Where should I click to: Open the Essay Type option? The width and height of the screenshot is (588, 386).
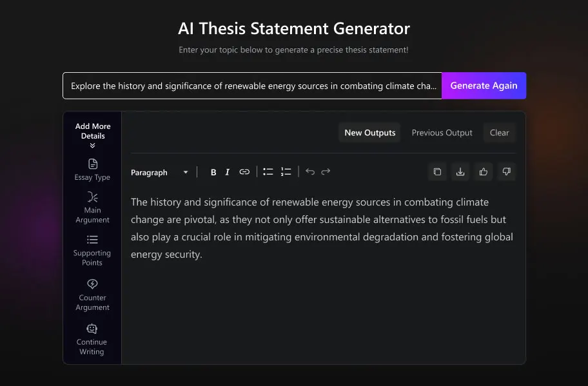(92, 169)
